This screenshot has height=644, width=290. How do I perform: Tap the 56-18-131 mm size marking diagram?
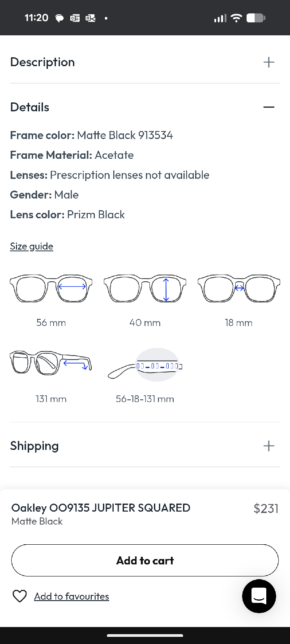(145, 365)
